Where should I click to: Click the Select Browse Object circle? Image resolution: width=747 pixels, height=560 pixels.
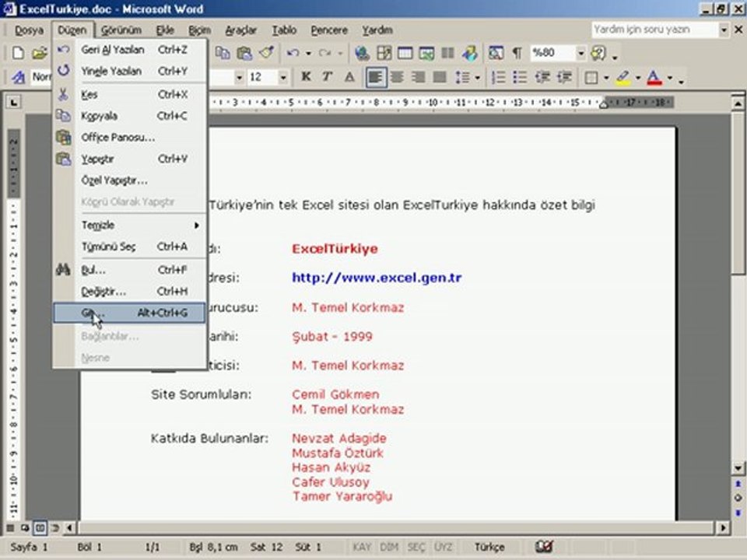738,498
